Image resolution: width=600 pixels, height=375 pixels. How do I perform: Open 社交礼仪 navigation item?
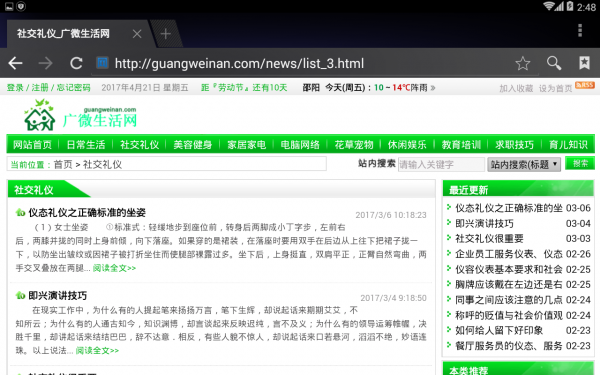coord(139,145)
